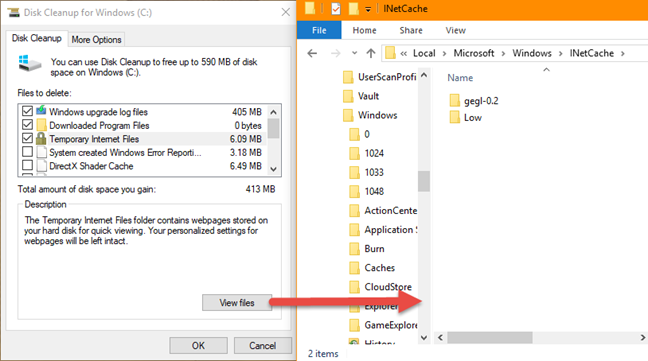Click the Explorer title bar folder icon
This screenshot has height=361, width=648.
[x=310, y=8]
